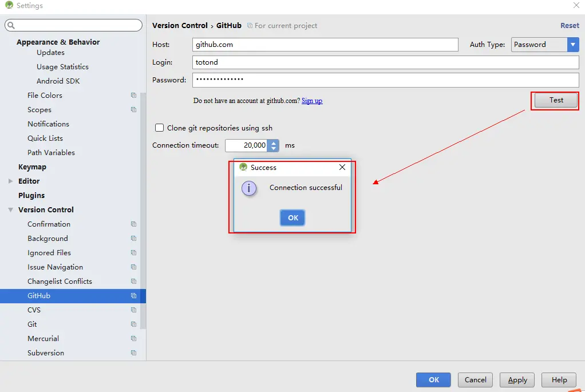
Task: Select Ignored Files under Version Control
Action: point(49,253)
